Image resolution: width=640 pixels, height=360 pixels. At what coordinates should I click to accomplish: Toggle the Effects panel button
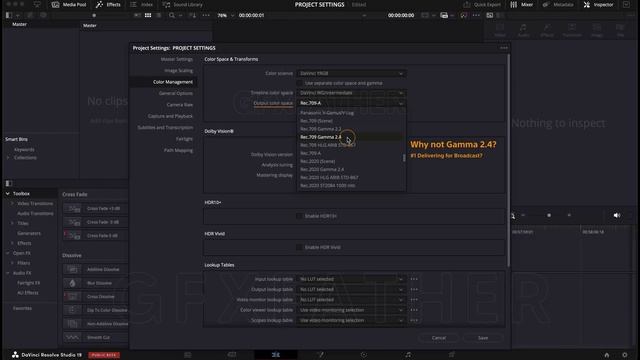[108, 4]
